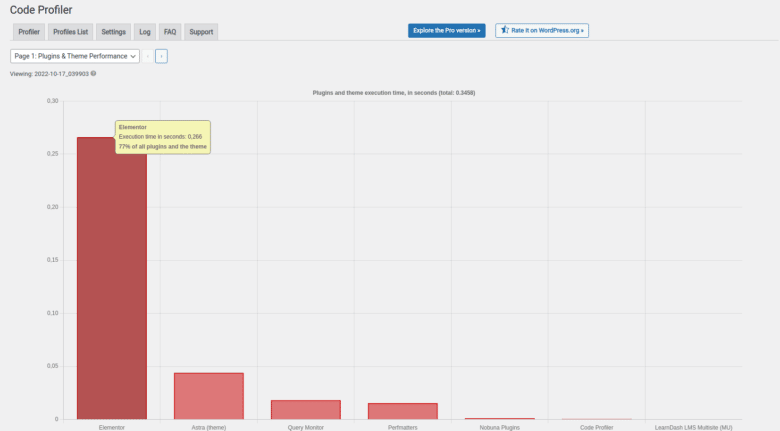Open the Page 1 Plugins & Theme Performance dropdown

[75, 56]
